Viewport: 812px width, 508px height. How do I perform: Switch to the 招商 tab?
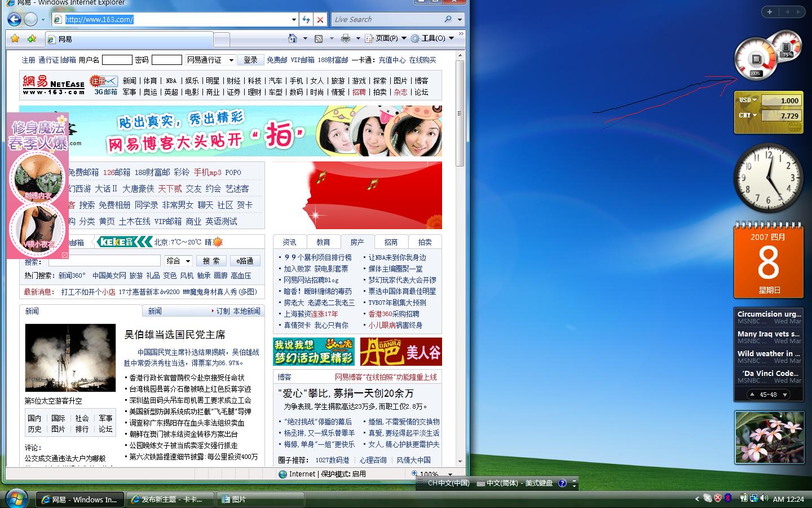[391, 242]
